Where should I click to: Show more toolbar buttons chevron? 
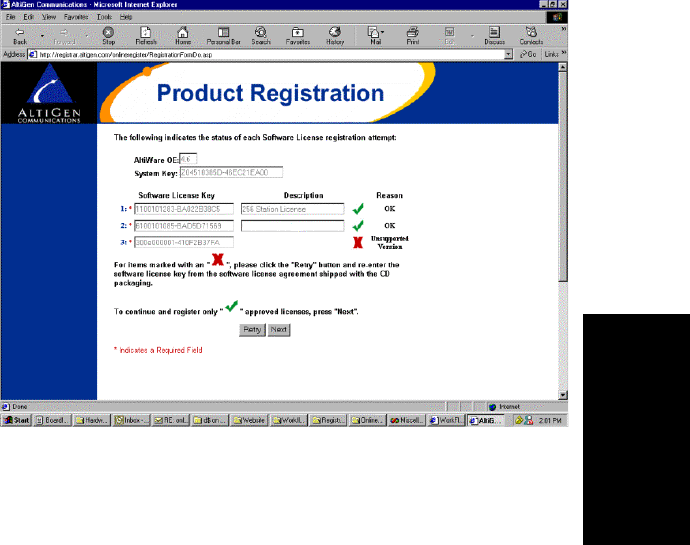pyautogui.click(x=563, y=29)
